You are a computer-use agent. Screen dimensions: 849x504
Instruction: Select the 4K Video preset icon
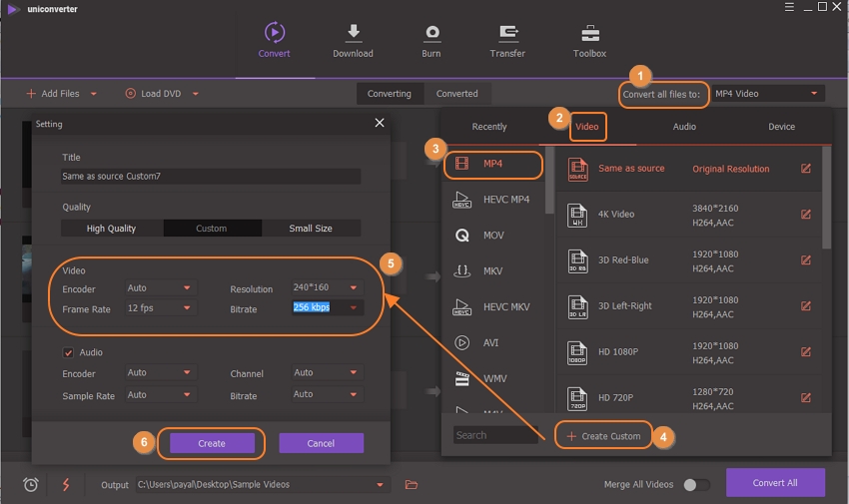[x=577, y=215]
